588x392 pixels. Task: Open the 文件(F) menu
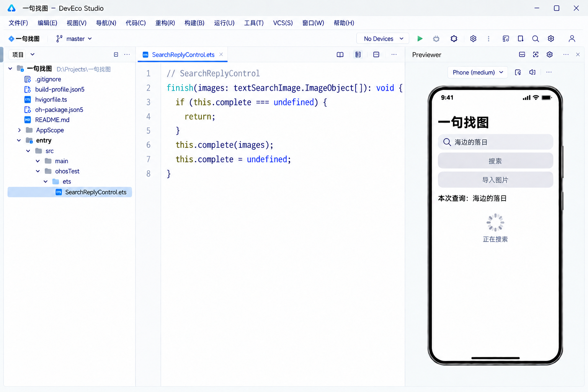(18, 23)
